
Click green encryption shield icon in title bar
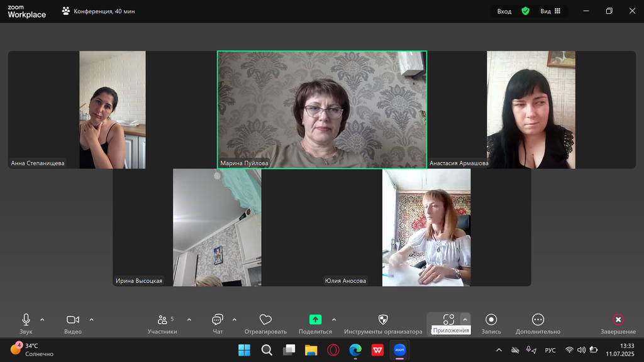click(x=525, y=11)
